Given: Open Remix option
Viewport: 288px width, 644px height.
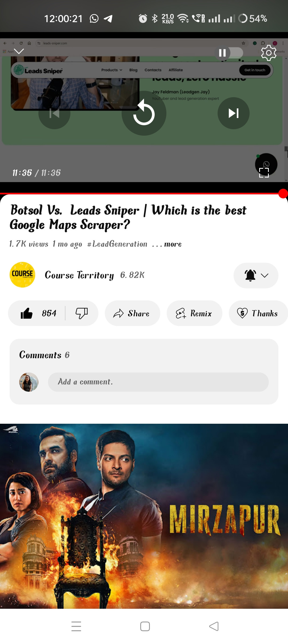Looking at the screenshot, I should (194, 313).
